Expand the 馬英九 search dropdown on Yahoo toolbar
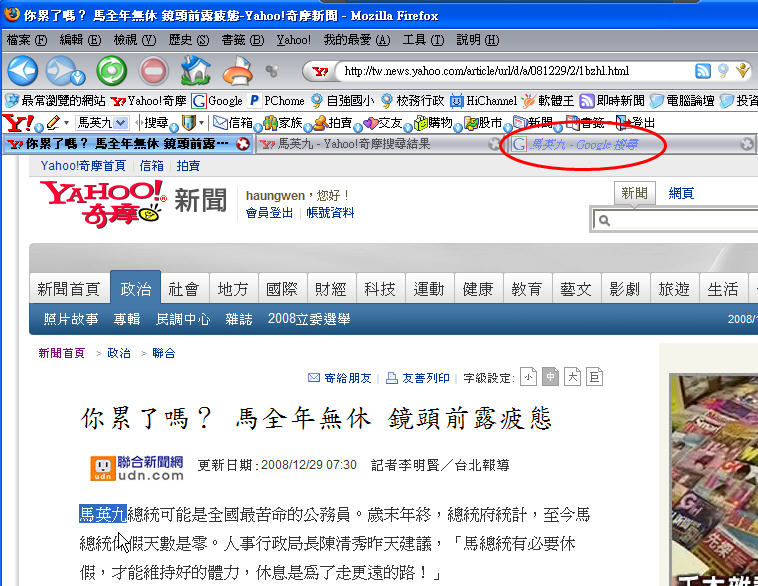This screenshot has width=758, height=586. (121, 123)
